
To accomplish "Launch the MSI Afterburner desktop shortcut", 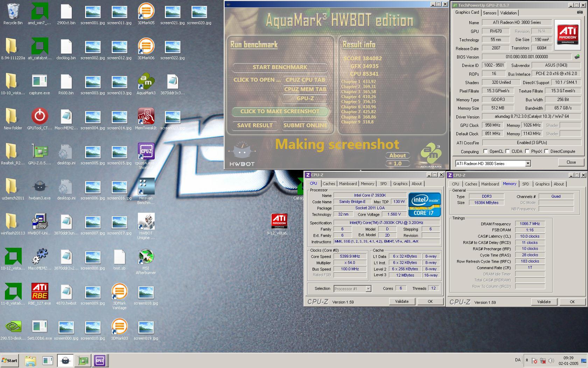I will point(146,261).
